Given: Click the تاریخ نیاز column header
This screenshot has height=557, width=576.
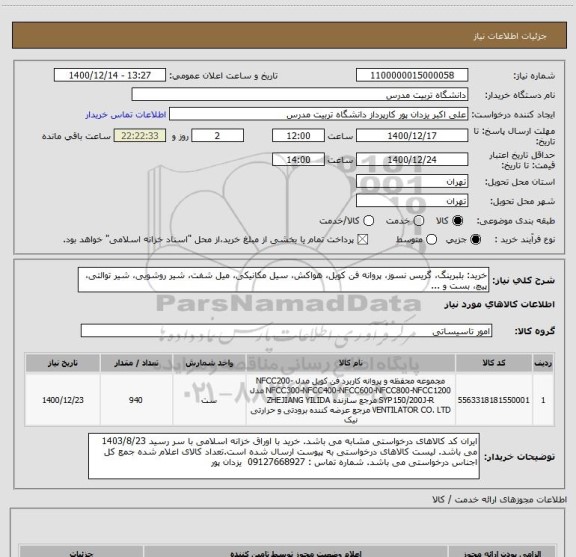Looking at the screenshot, I should coord(62,363).
